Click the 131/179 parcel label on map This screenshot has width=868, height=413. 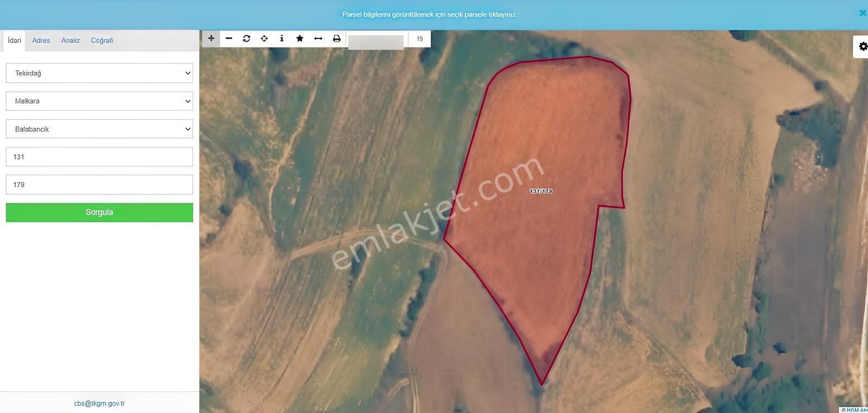(541, 191)
